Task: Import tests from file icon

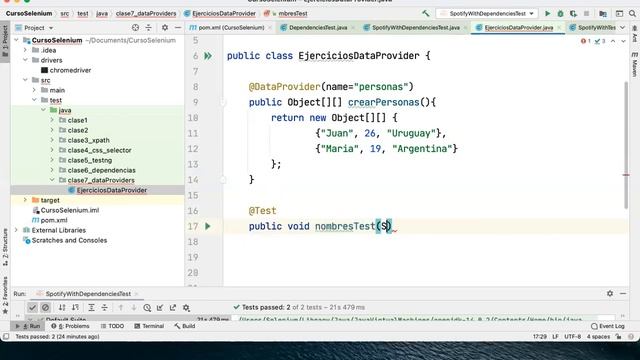Action: click(160, 307)
